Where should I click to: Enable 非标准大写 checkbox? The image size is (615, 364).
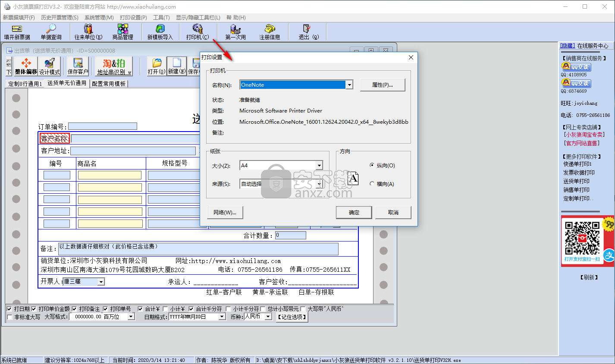click(x=10, y=317)
